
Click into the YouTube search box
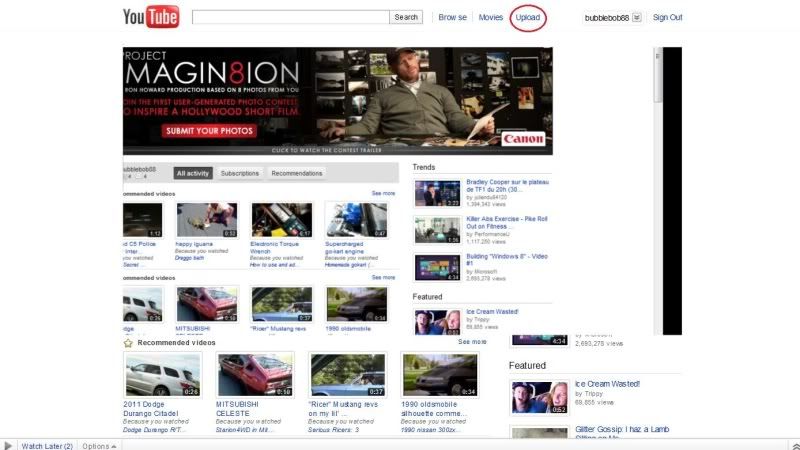coord(290,17)
